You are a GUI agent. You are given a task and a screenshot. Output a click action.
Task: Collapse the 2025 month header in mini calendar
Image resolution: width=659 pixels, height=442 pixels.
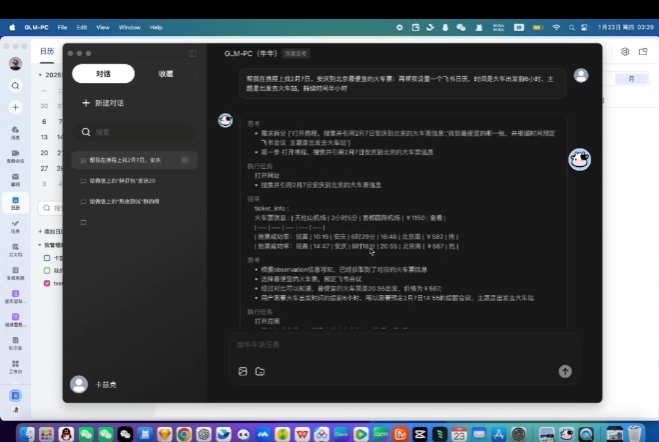(40, 75)
